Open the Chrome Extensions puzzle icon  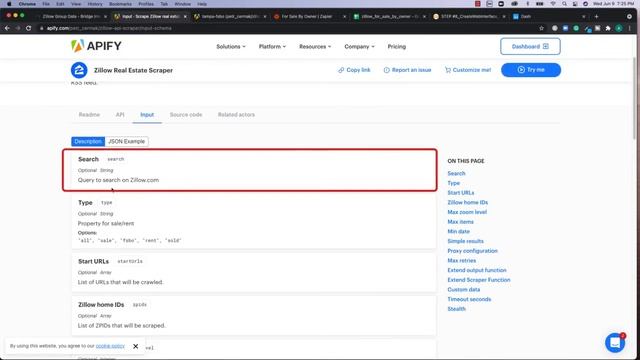(x=608, y=28)
